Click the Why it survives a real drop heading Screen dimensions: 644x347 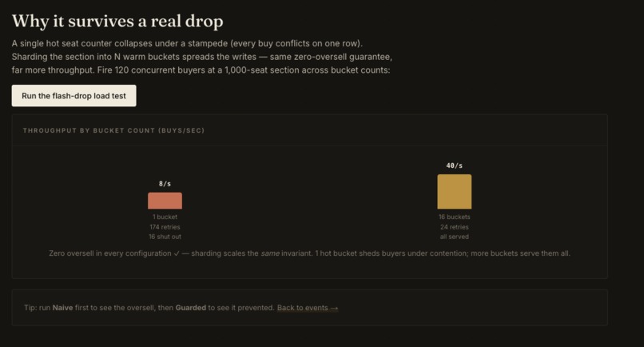117,21
